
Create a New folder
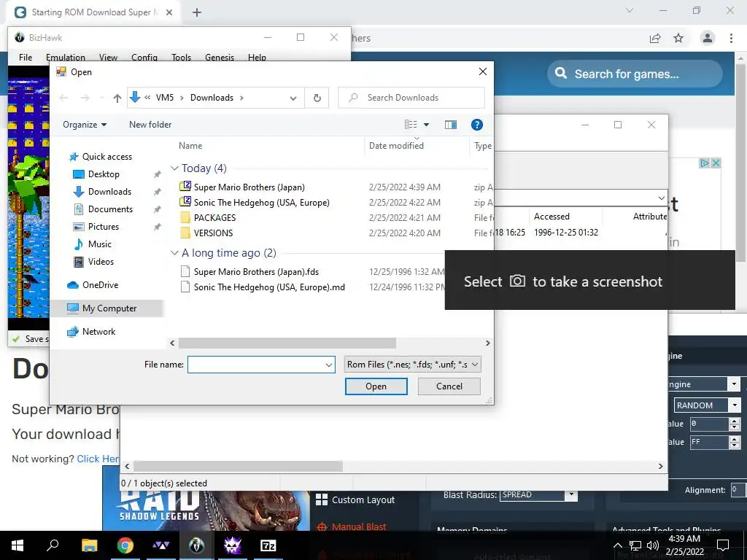(x=150, y=125)
